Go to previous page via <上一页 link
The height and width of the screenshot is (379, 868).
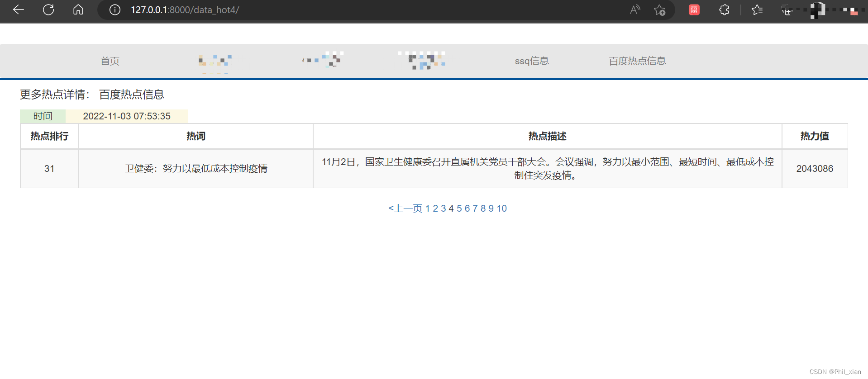pyautogui.click(x=405, y=208)
